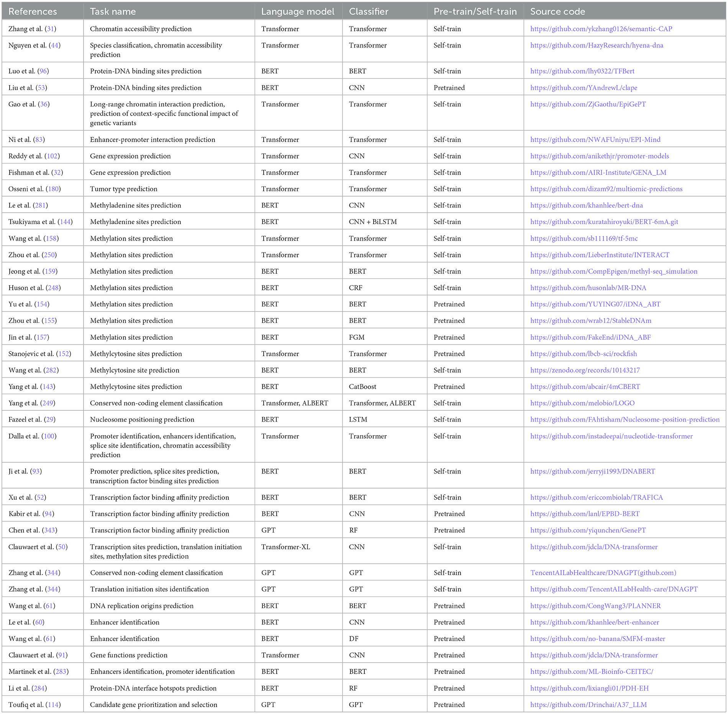Open the CompEpigen/methyl-seq_simulation link
The image size is (728, 714).
[x=614, y=271]
